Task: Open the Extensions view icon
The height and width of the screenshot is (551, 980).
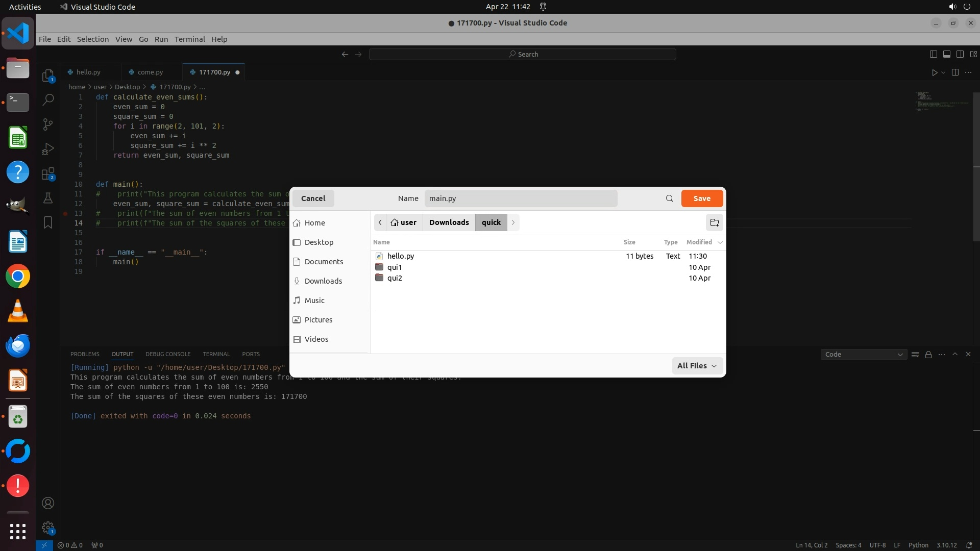Action: (48, 174)
